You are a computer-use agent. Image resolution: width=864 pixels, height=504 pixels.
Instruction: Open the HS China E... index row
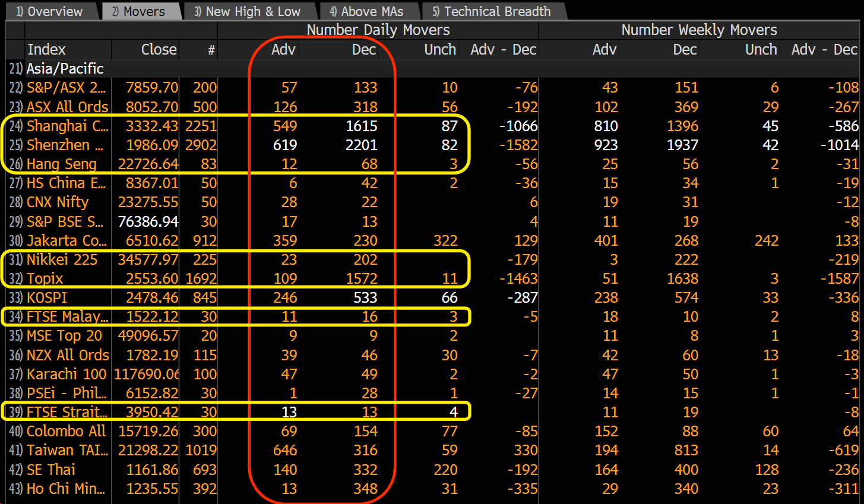(66, 183)
